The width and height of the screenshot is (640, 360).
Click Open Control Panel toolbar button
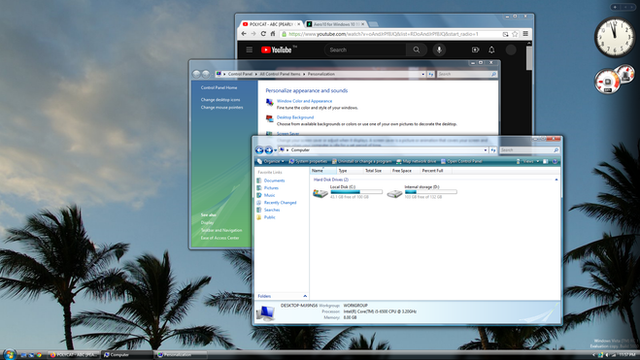point(461,161)
